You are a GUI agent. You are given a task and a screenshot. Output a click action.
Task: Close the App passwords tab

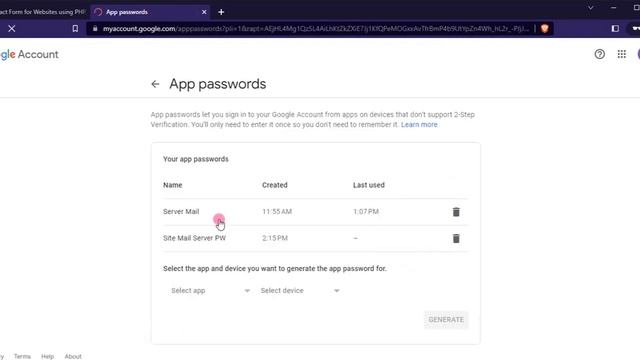point(204,12)
